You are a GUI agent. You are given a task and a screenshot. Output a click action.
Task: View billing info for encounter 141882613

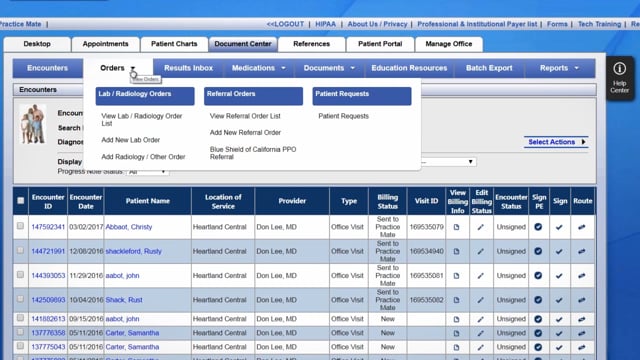[x=456, y=319]
